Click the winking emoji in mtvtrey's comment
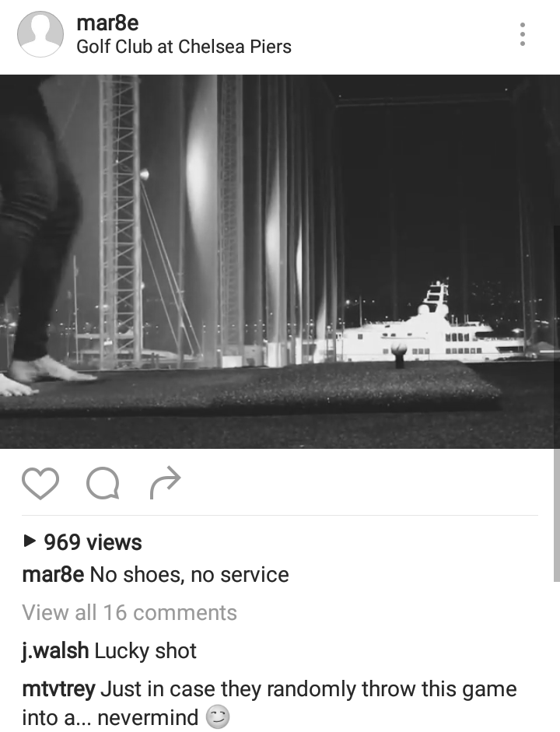Image resolution: width=560 pixels, height=732 pixels. 218,718
